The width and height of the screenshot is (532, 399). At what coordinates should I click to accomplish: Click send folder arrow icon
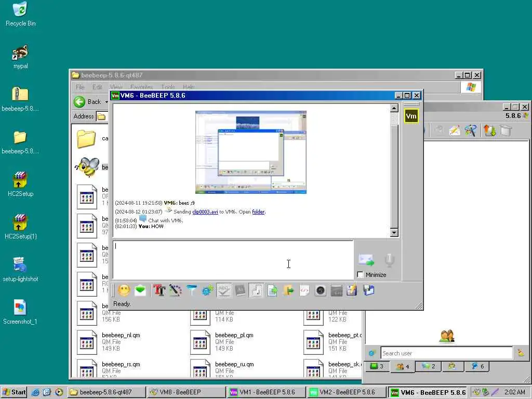(288, 290)
